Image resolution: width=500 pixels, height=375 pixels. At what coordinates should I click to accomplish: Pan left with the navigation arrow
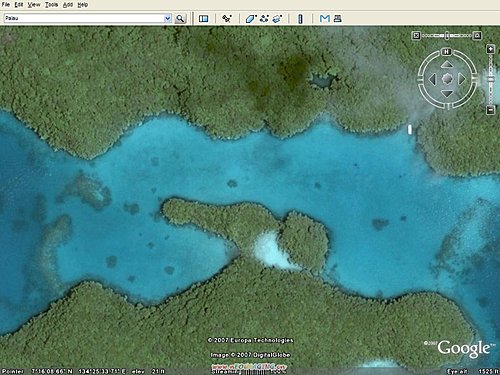point(432,79)
